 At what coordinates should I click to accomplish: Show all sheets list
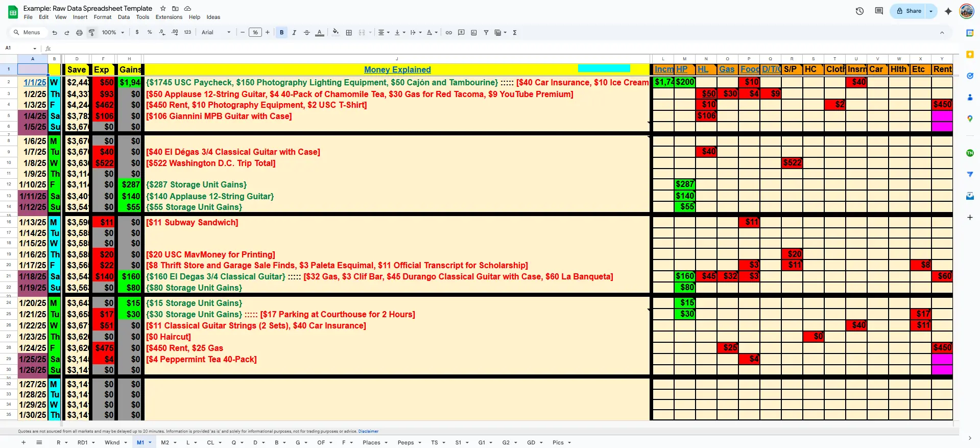pos(39,442)
